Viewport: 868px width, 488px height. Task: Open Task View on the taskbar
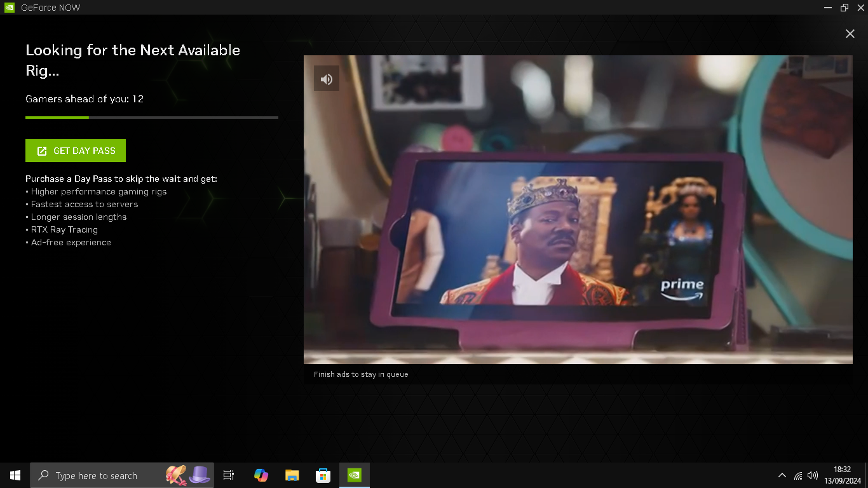[x=229, y=475]
